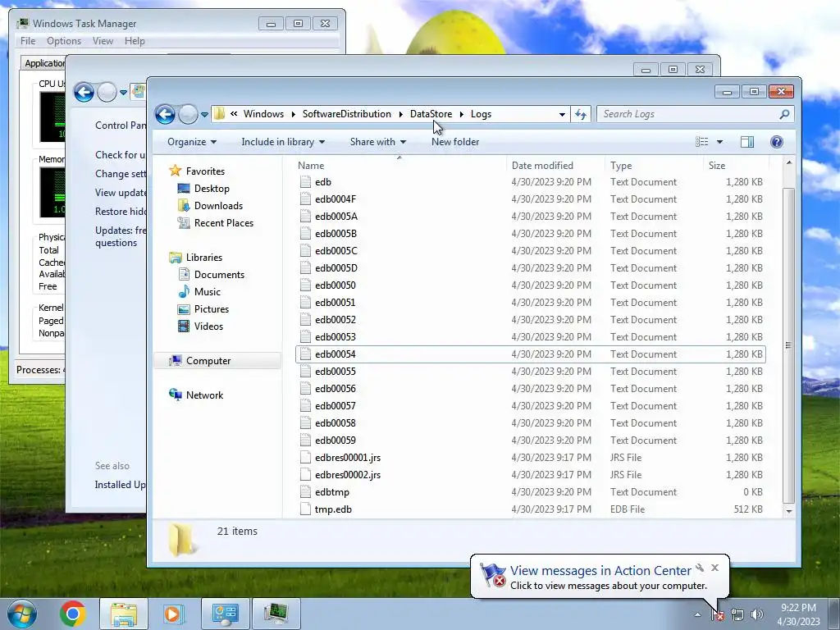Click scrollbar down arrow in file list
840x630 pixels.
click(788, 511)
